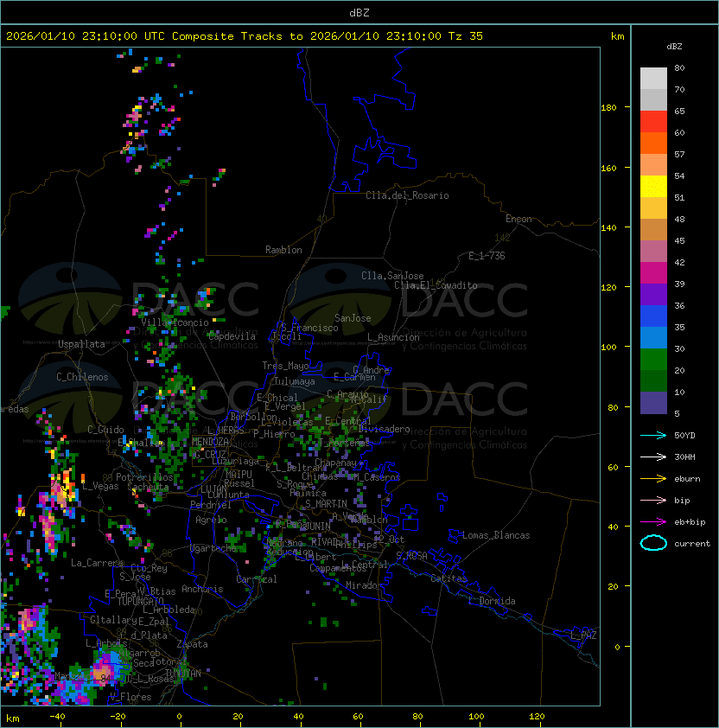Click the S_Francisco map label
The height and width of the screenshot is (728, 719).
309,328
